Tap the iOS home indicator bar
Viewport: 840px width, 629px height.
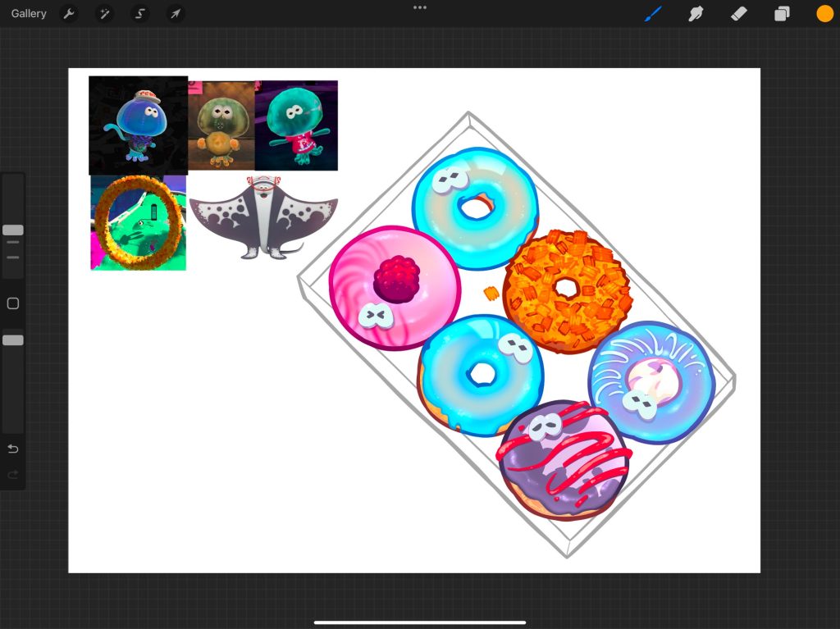point(420,622)
